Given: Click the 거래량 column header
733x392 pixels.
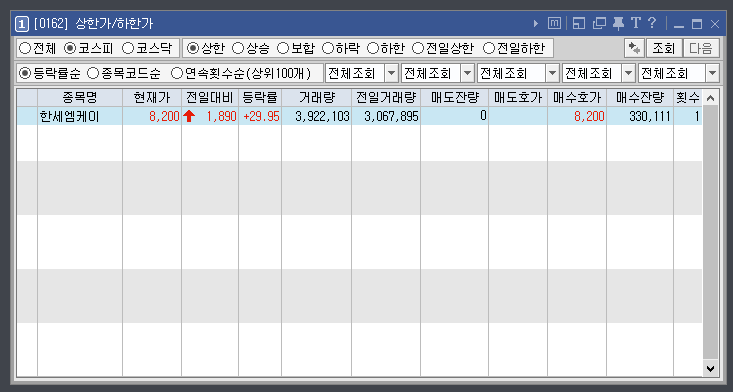Looking at the screenshot, I should 316,98.
